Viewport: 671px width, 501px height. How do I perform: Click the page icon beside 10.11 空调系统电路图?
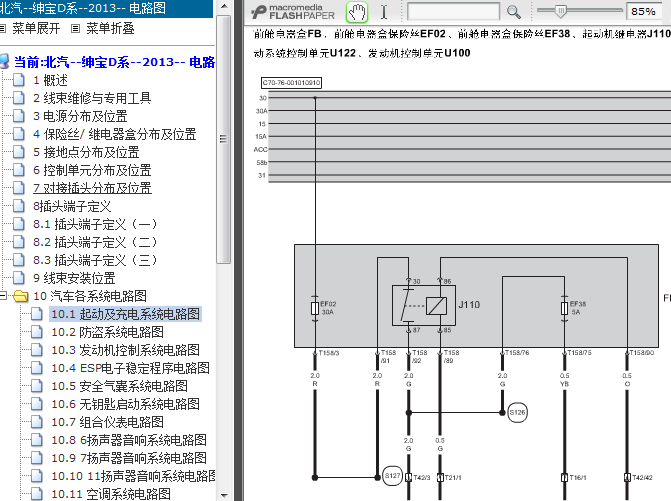37,494
